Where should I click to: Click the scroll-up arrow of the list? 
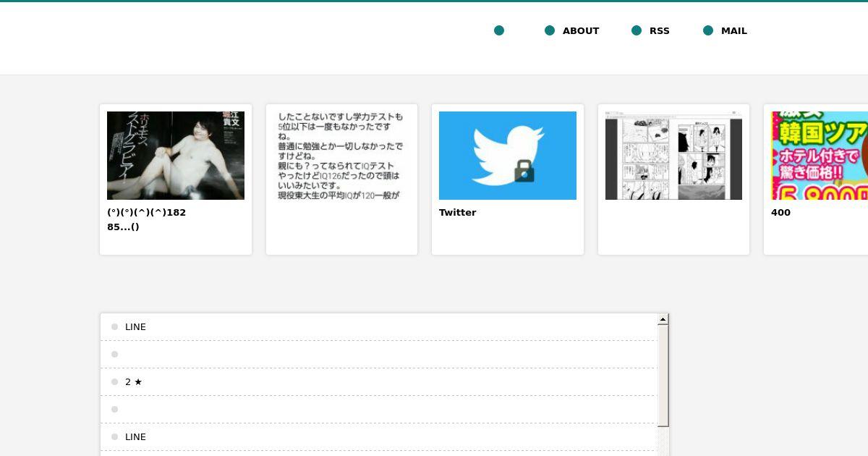[x=663, y=319]
